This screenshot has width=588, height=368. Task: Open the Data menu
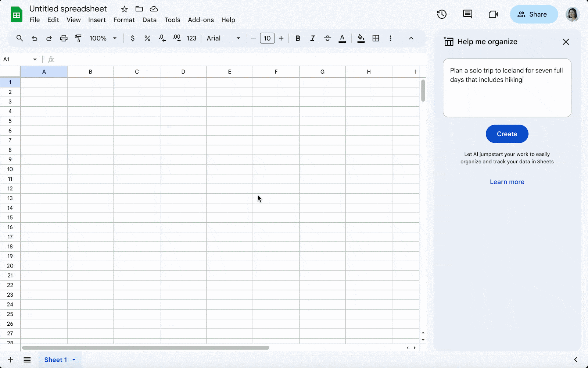(x=149, y=20)
